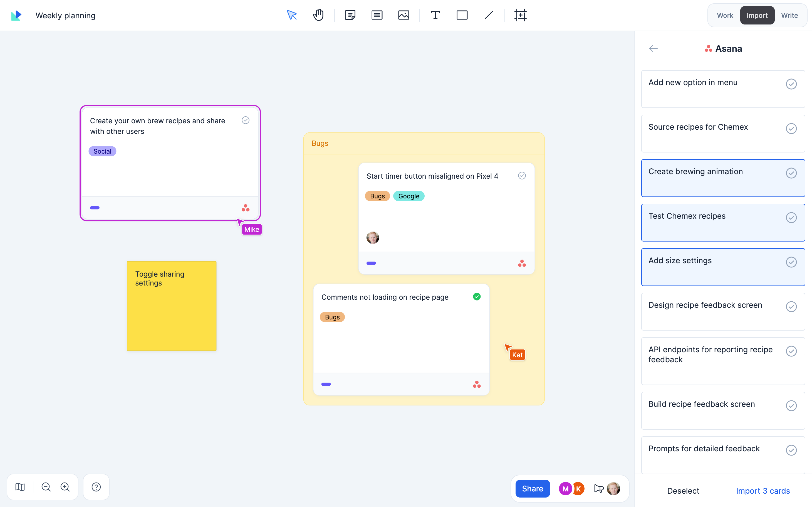Choose the card tool in toolbar

click(x=377, y=15)
